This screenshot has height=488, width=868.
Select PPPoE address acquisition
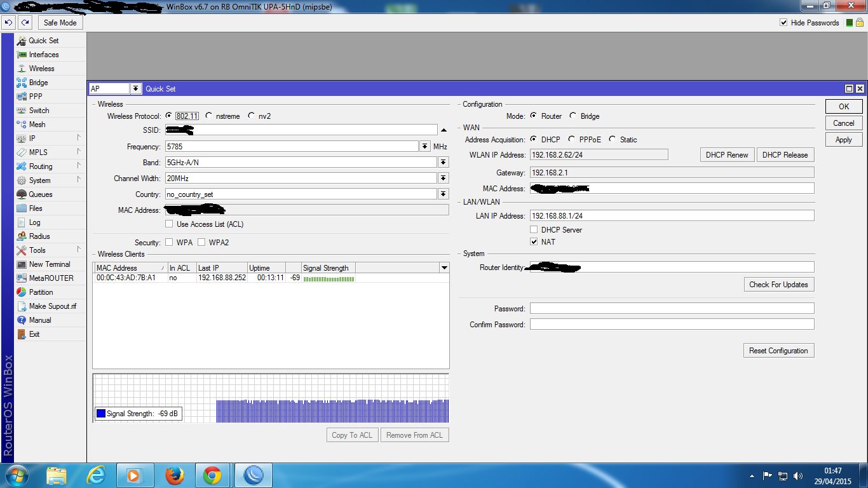[573, 140]
